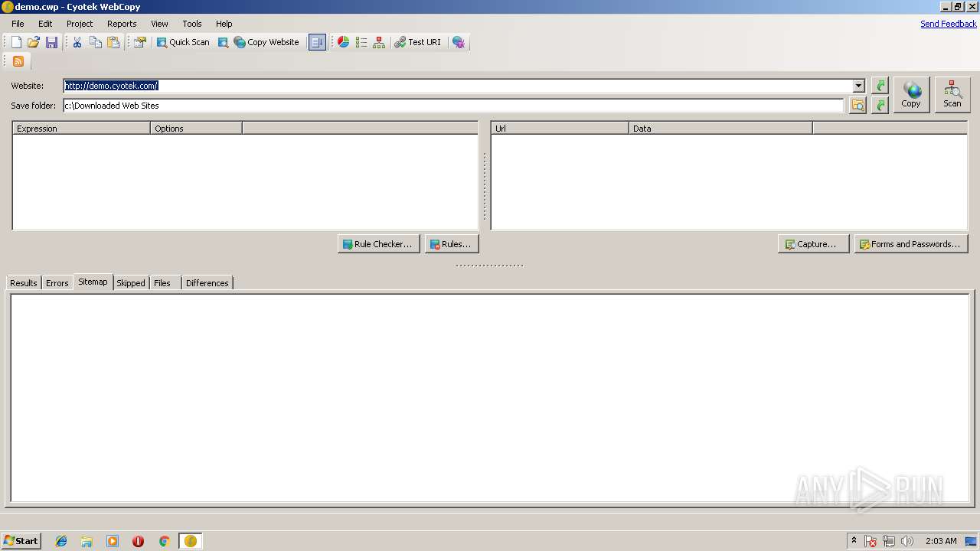980x551 pixels.
Task: Show hidden system tray icons arrow
Action: (x=854, y=541)
